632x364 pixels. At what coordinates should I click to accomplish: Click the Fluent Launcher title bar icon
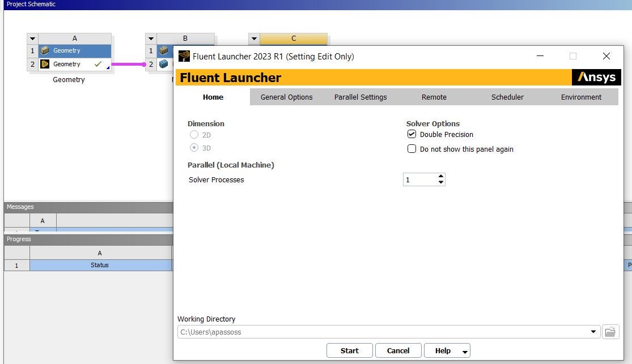(184, 56)
